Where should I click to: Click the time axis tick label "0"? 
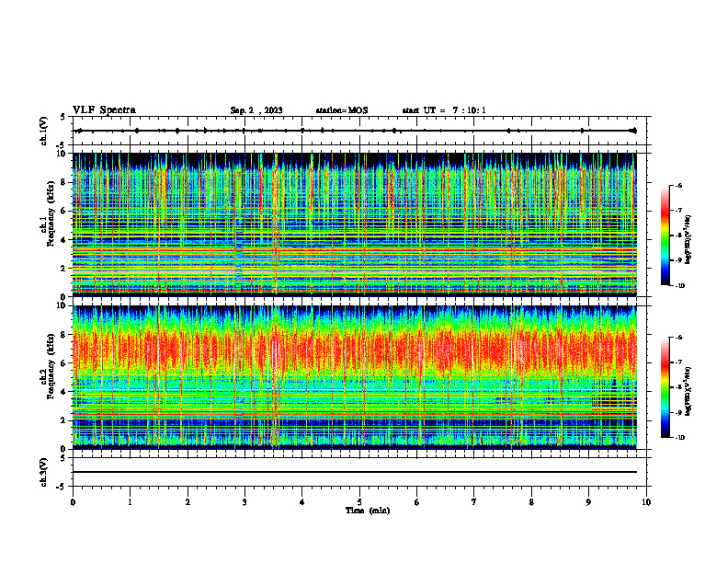pos(73,502)
